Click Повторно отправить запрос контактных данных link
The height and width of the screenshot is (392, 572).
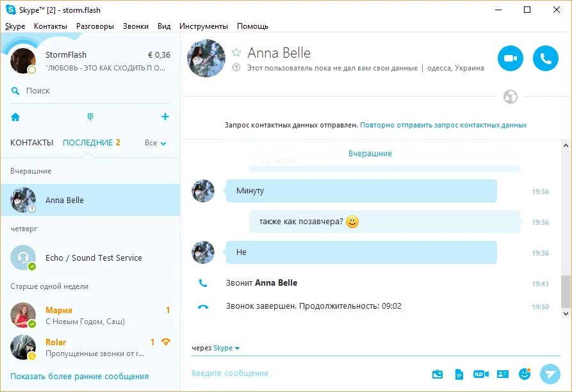pos(443,125)
